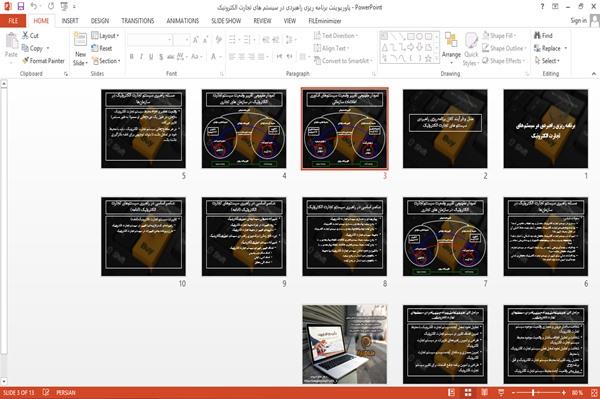The image size is (600, 399).
Task: Toggle Underline formatting
Action: click(151, 57)
